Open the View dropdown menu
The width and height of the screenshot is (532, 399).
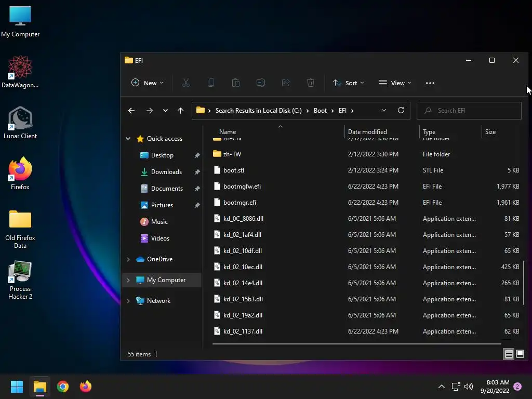[395, 83]
